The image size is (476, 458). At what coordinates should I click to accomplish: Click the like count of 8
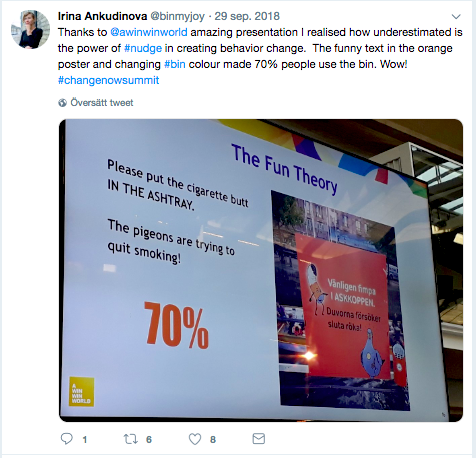click(213, 440)
